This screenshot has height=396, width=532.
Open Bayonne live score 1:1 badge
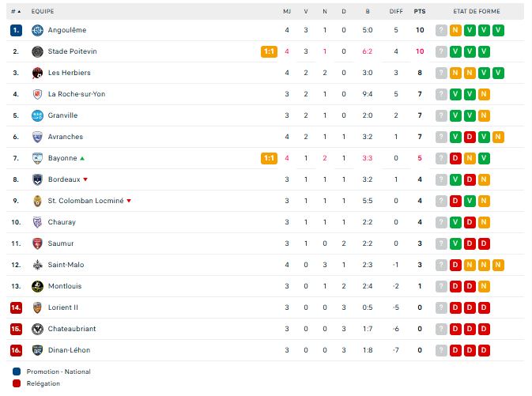[x=269, y=158]
